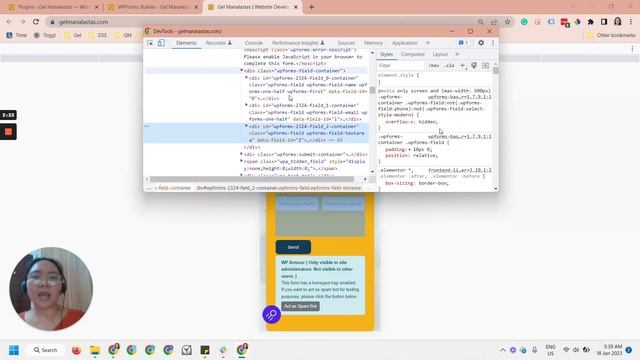Expand the wpforms-submit-container div node
The width and height of the screenshot is (640, 360).
241,154
